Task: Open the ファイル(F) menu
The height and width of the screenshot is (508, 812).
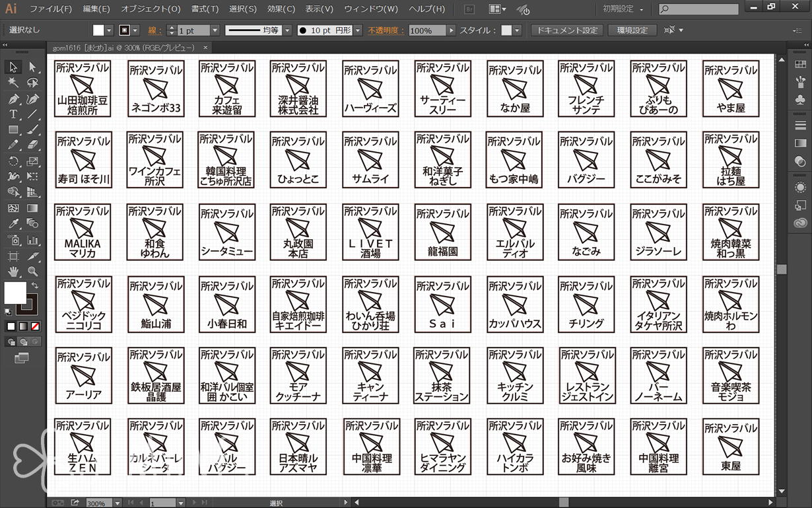Action: click(51, 9)
